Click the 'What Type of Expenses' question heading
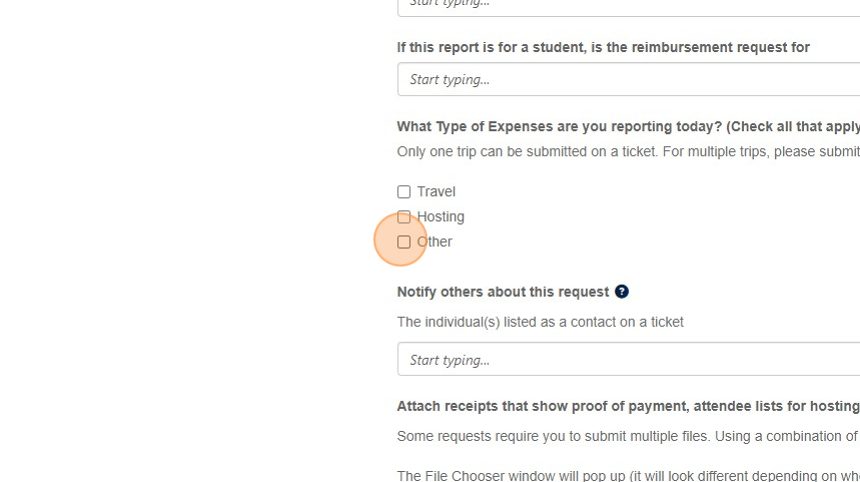The width and height of the screenshot is (860, 482). pos(627,126)
